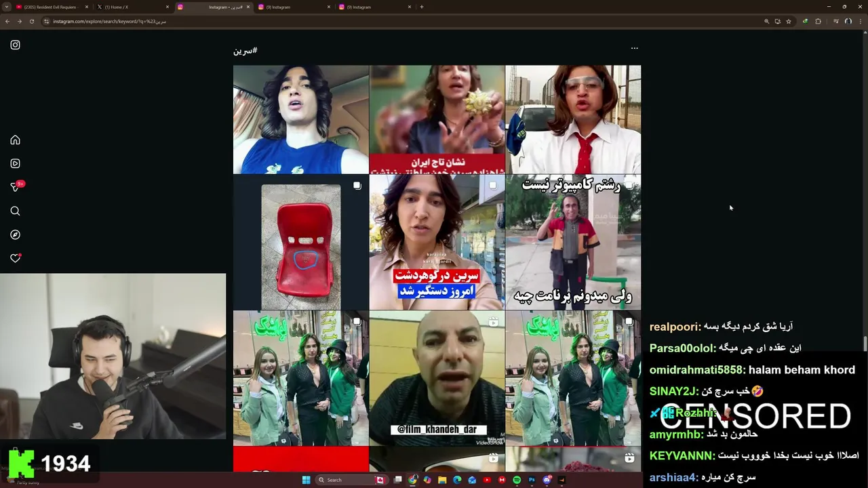
Task: Bookmark this page with the star
Action: click(x=789, y=21)
